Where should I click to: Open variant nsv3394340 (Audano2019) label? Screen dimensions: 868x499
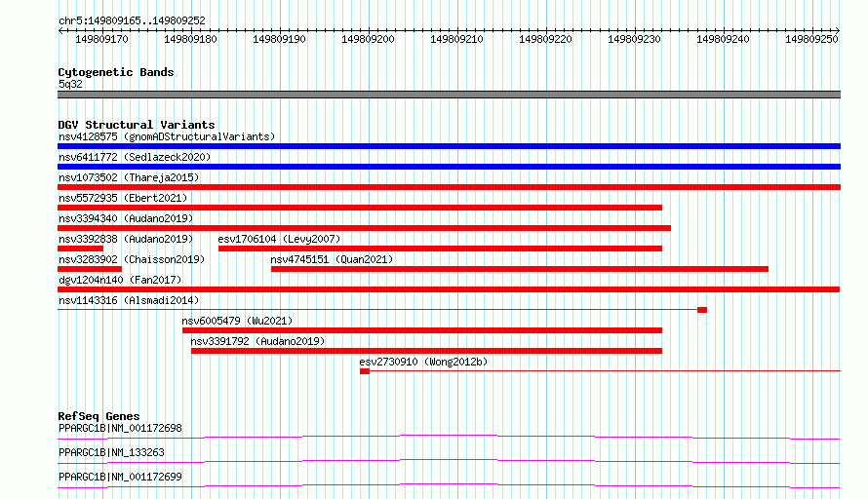pos(126,218)
